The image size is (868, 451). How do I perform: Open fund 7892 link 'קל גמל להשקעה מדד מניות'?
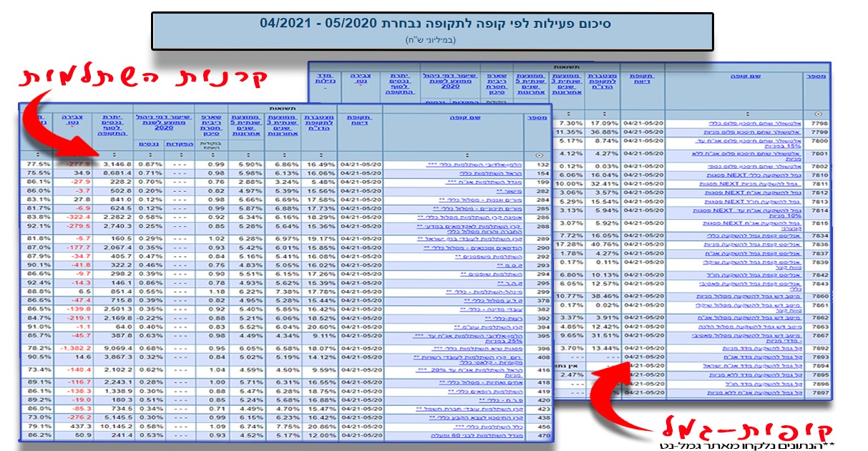(762, 347)
